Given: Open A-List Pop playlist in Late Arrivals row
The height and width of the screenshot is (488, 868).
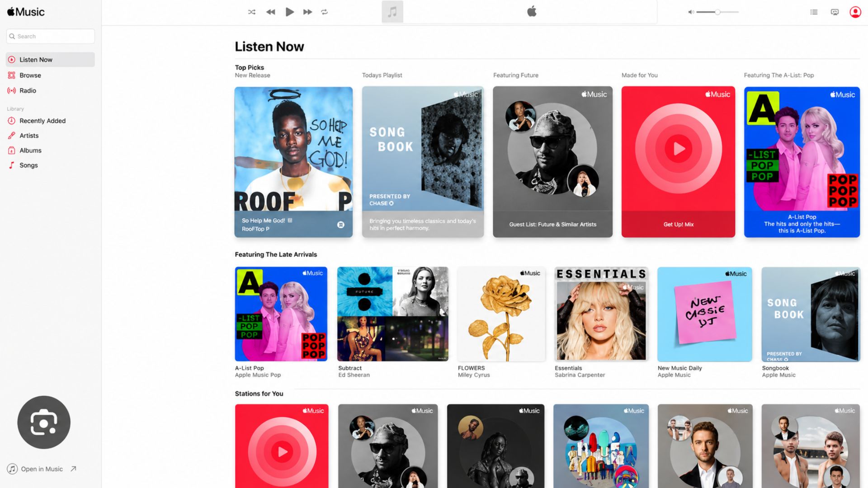Looking at the screenshot, I should coord(281,314).
